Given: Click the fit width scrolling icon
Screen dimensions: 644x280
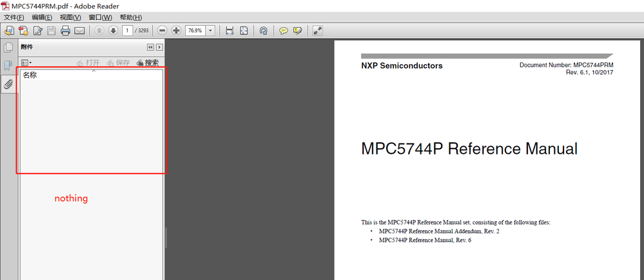Looking at the screenshot, I should (x=229, y=30).
